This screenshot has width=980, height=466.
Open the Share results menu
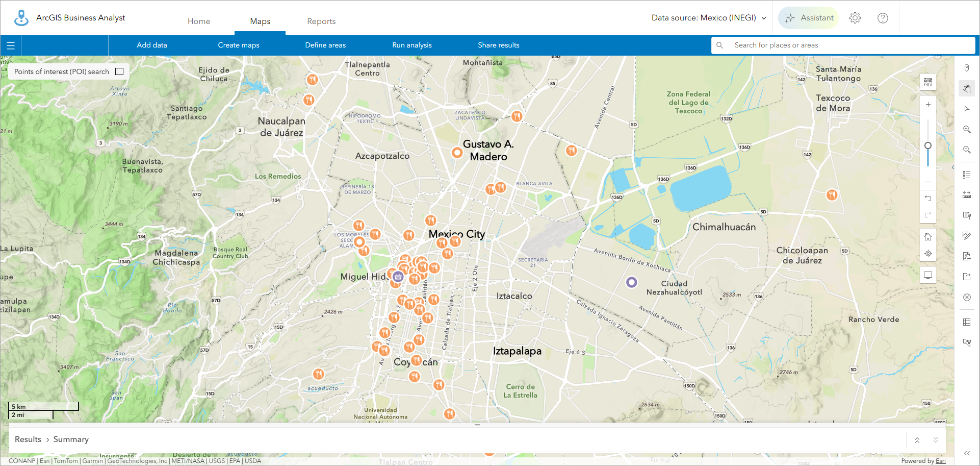tap(499, 45)
